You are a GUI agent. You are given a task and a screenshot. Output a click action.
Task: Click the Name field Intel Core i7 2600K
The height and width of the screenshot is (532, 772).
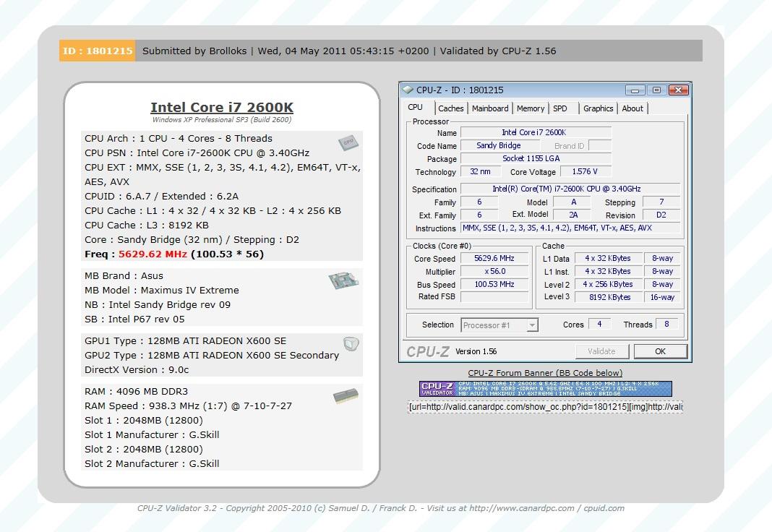(536, 132)
